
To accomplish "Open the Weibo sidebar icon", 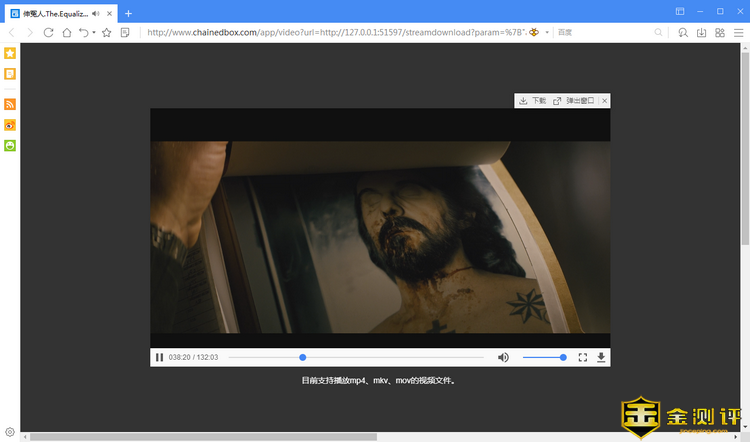I will click(10, 125).
